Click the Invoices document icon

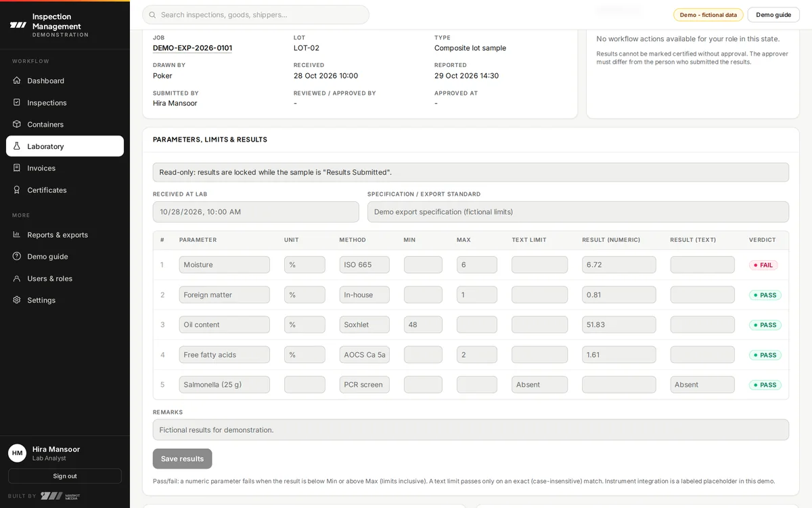(17, 168)
